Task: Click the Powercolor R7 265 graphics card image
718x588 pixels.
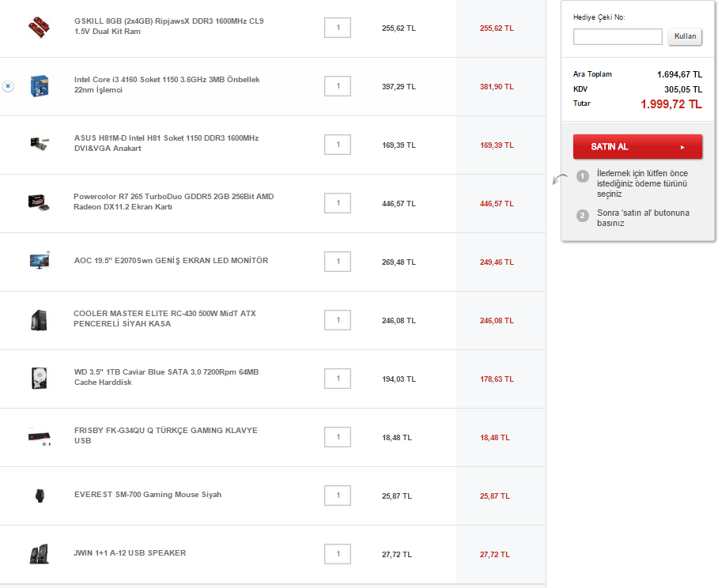Action: [38, 202]
